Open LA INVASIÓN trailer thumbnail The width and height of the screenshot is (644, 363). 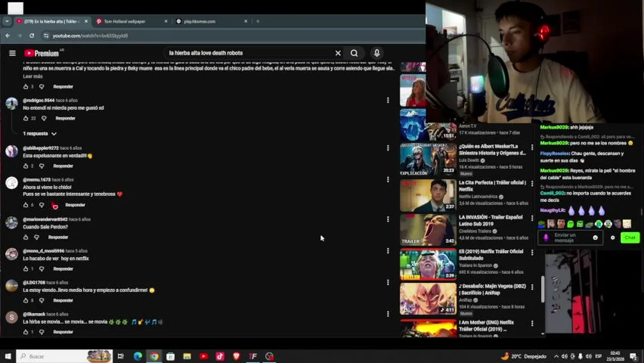(428, 229)
